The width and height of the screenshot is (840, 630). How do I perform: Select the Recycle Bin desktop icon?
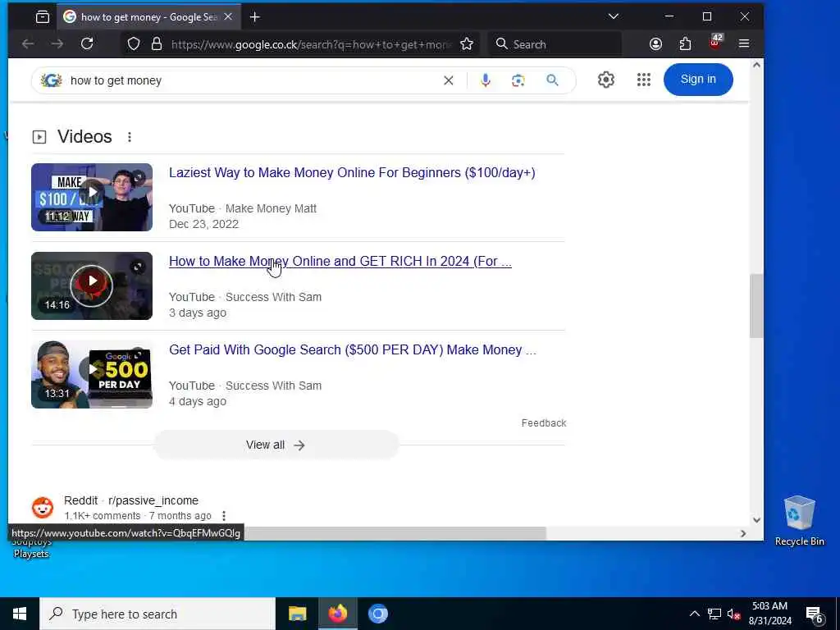point(799,520)
